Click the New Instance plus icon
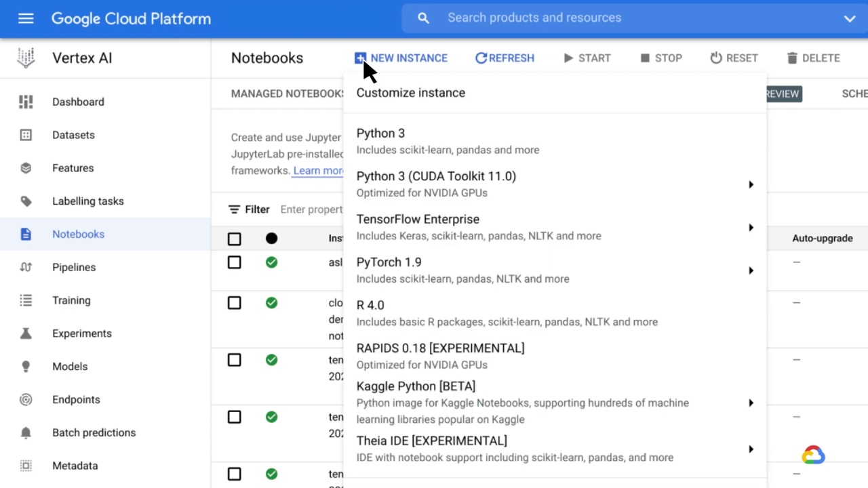Image resolution: width=868 pixels, height=488 pixels. (360, 58)
